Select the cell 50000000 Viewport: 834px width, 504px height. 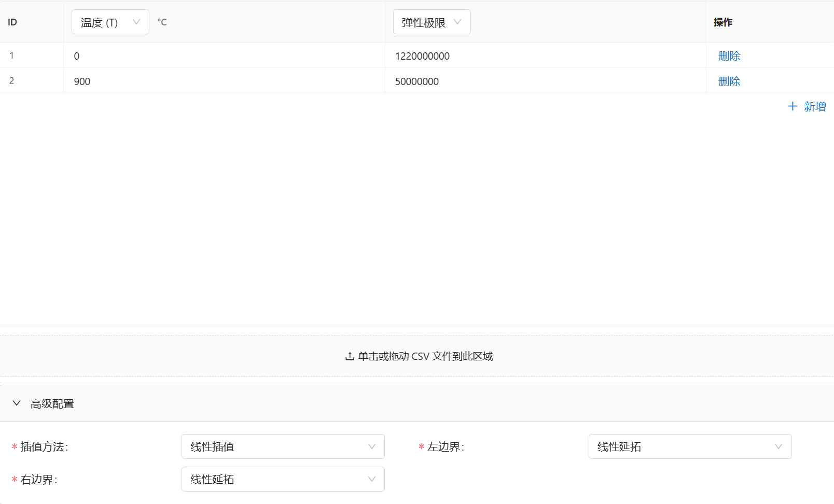pos(545,81)
